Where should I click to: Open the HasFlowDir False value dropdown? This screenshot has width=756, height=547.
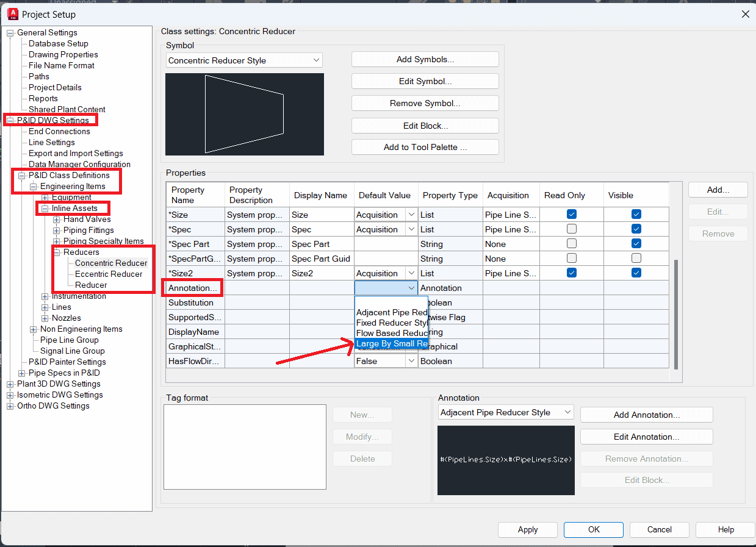click(386, 361)
